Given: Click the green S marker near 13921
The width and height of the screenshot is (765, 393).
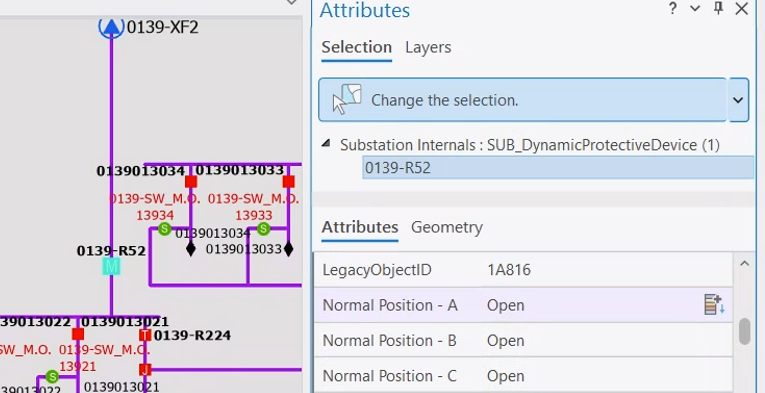Looking at the screenshot, I should (x=52, y=376).
